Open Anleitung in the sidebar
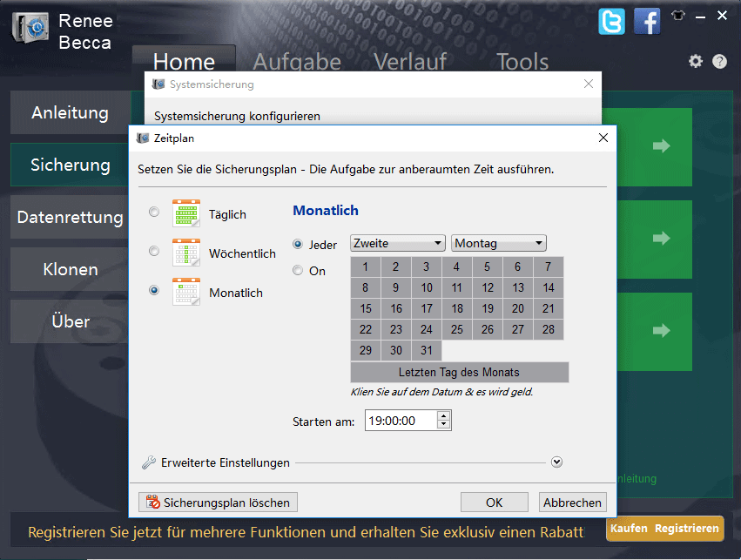This screenshot has width=741, height=560. [x=70, y=113]
